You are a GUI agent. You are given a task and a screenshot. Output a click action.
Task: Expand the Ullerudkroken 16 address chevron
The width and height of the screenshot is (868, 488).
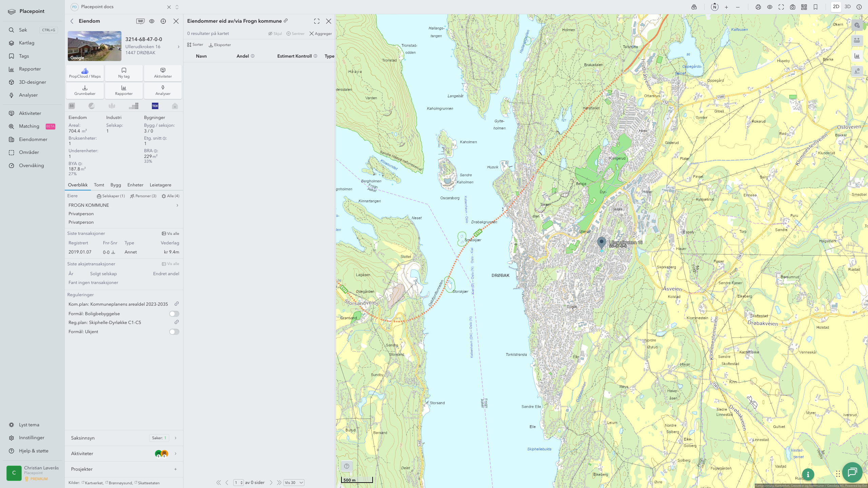click(x=179, y=47)
